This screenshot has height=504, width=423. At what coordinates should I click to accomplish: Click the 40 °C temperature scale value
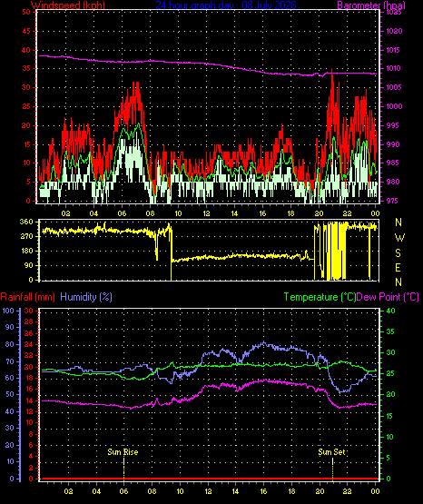pos(390,311)
